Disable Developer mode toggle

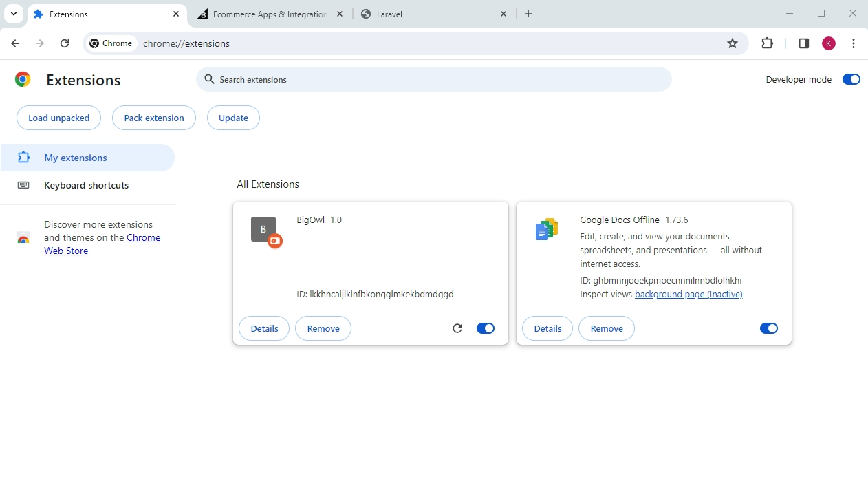click(851, 79)
